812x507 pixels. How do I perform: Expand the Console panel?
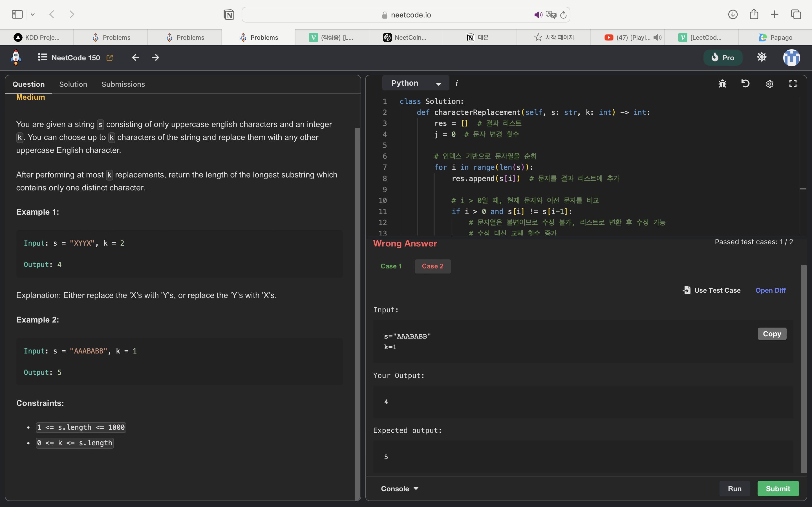coord(399,489)
